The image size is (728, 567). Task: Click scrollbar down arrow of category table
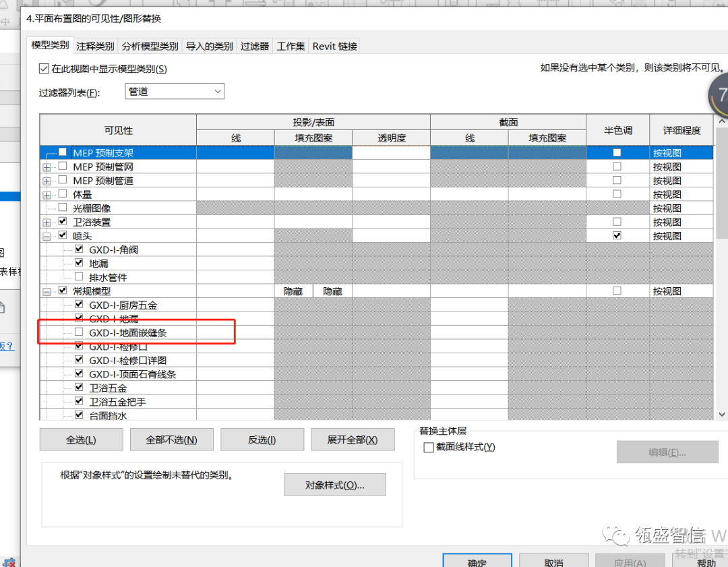point(721,414)
